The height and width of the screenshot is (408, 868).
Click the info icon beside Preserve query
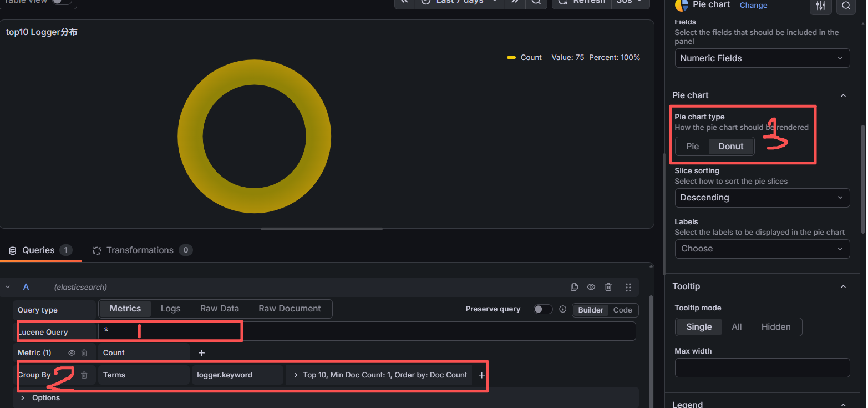tap(562, 309)
